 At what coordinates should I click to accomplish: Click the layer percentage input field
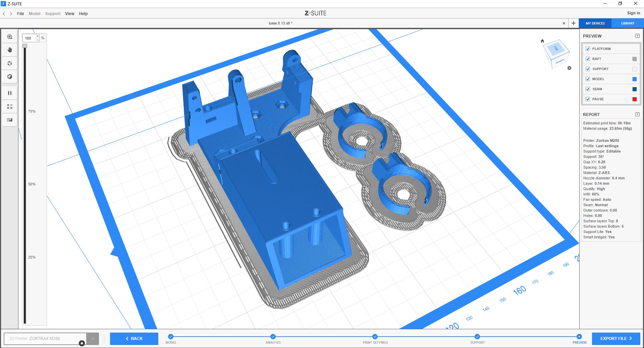tap(29, 38)
